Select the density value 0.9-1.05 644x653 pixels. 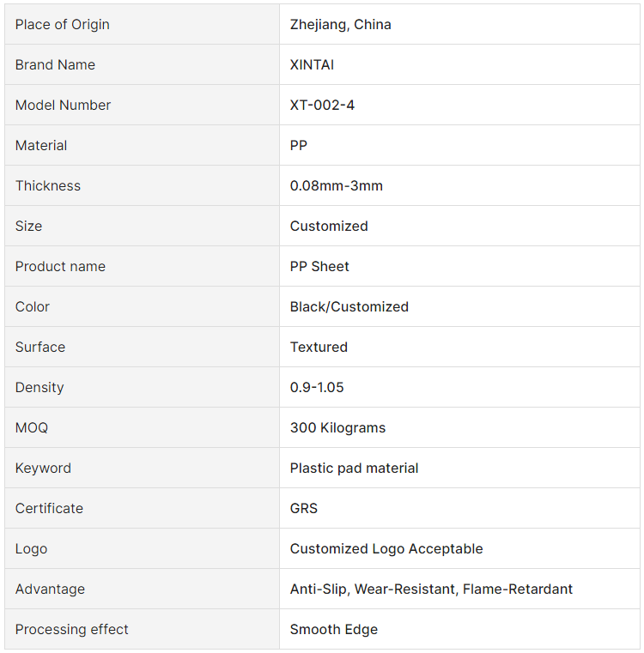click(x=317, y=387)
